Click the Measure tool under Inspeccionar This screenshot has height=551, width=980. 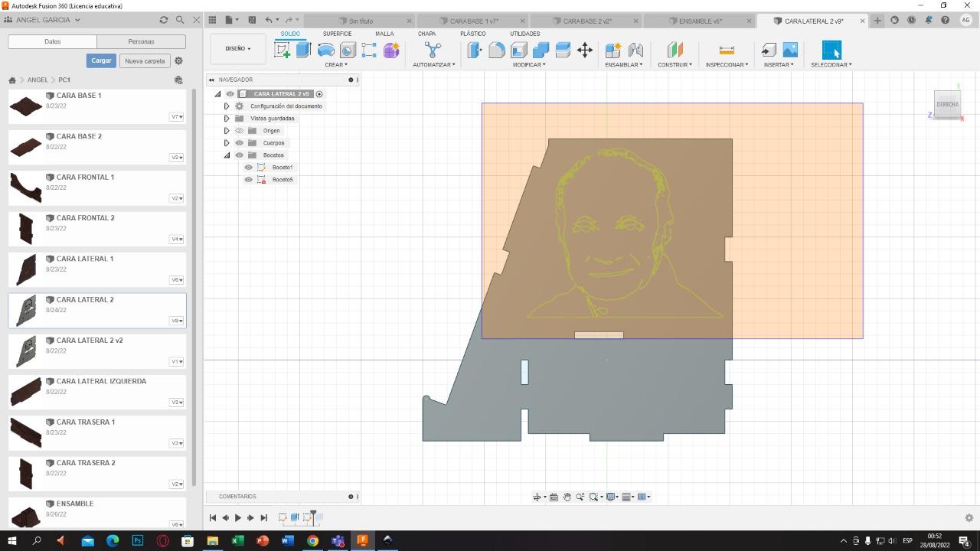click(727, 50)
